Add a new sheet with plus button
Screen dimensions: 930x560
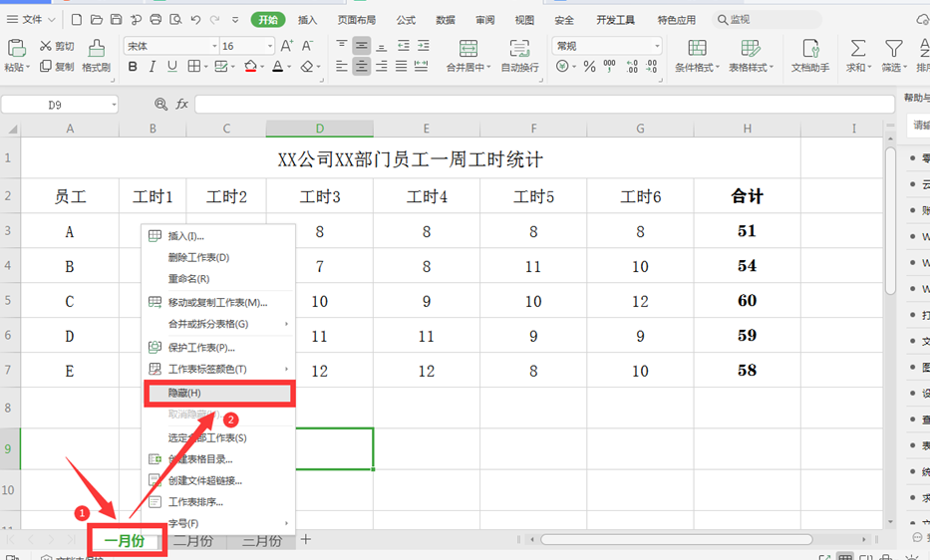coord(305,539)
